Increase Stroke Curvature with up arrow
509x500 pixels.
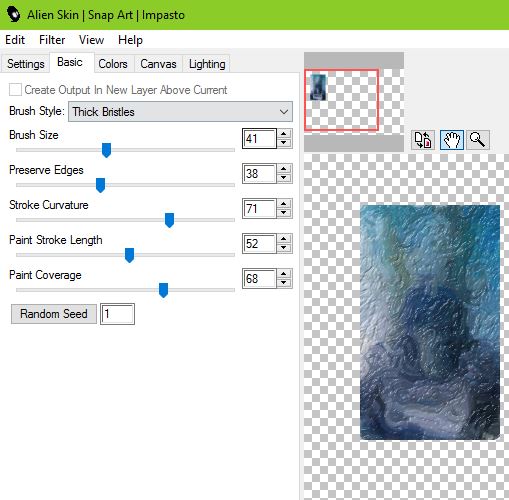click(284, 204)
